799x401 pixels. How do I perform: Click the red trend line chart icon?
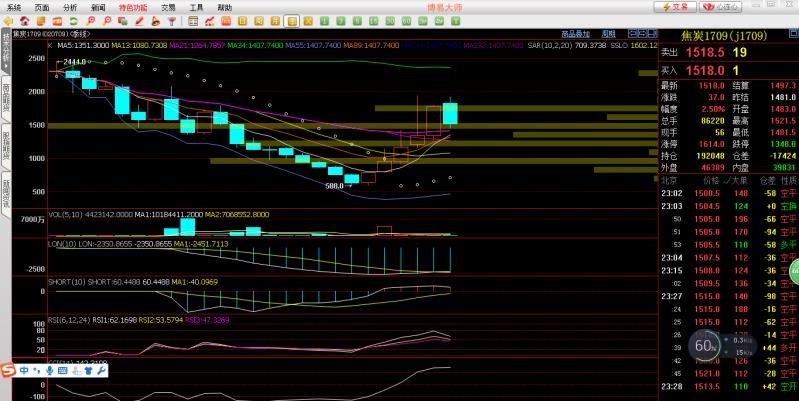click(209, 21)
